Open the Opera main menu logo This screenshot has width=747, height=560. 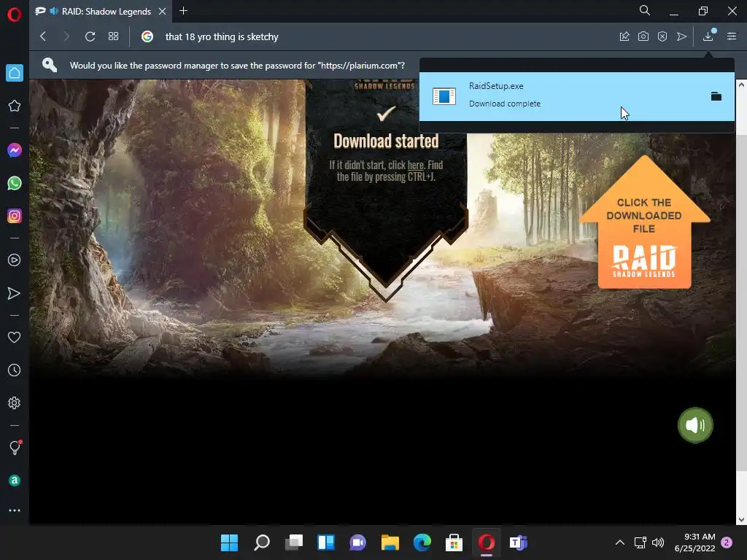point(15,15)
